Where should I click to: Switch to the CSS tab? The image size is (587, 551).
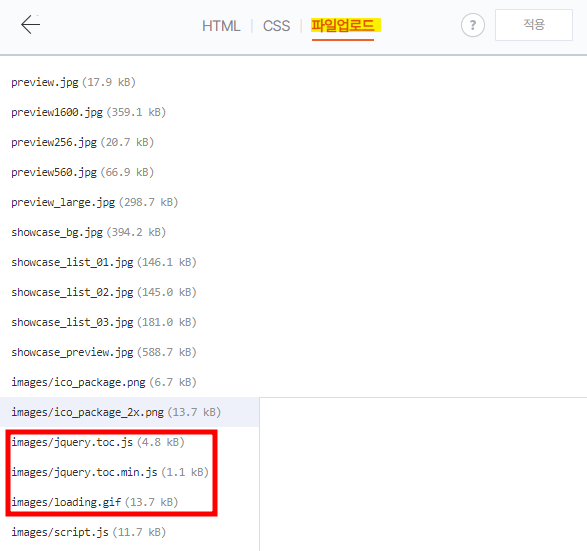[x=276, y=26]
